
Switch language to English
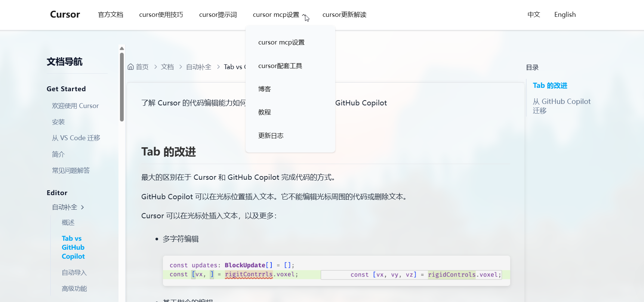pyautogui.click(x=564, y=15)
